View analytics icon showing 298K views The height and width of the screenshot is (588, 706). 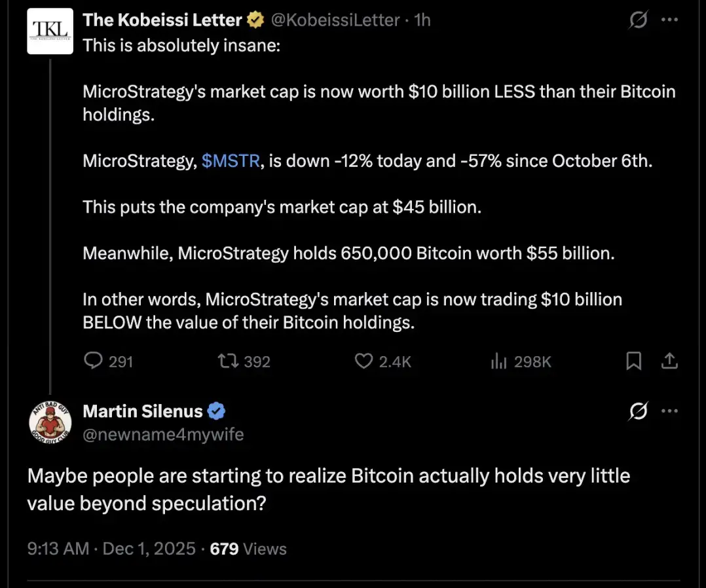pyautogui.click(x=499, y=361)
